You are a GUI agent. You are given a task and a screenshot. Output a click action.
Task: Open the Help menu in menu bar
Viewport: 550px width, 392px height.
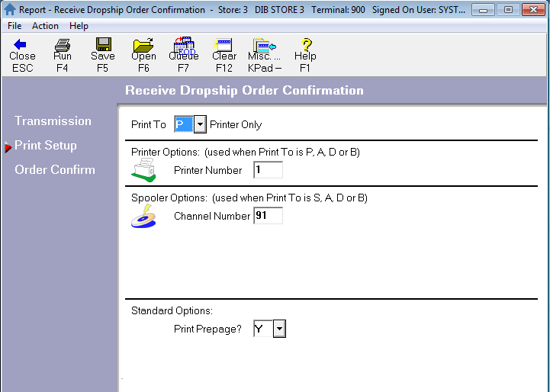tap(79, 26)
